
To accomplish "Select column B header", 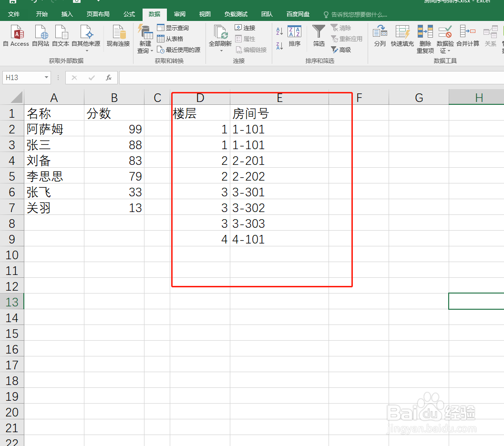I will tap(114, 98).
